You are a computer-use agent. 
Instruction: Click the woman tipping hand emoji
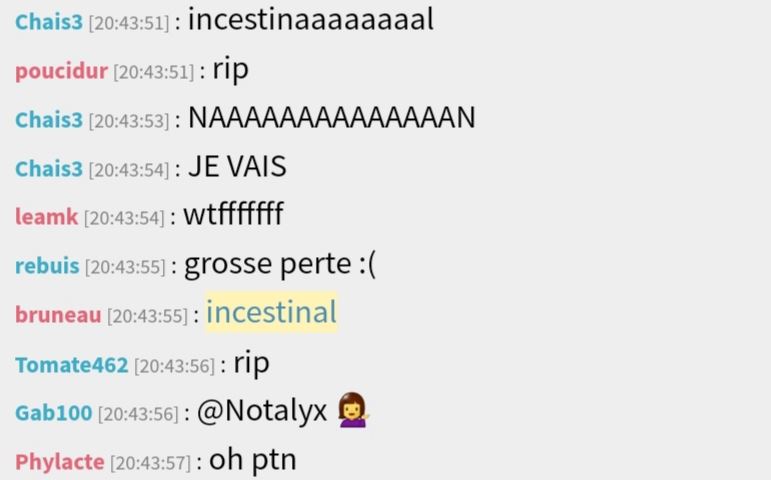tap(353, 410)
